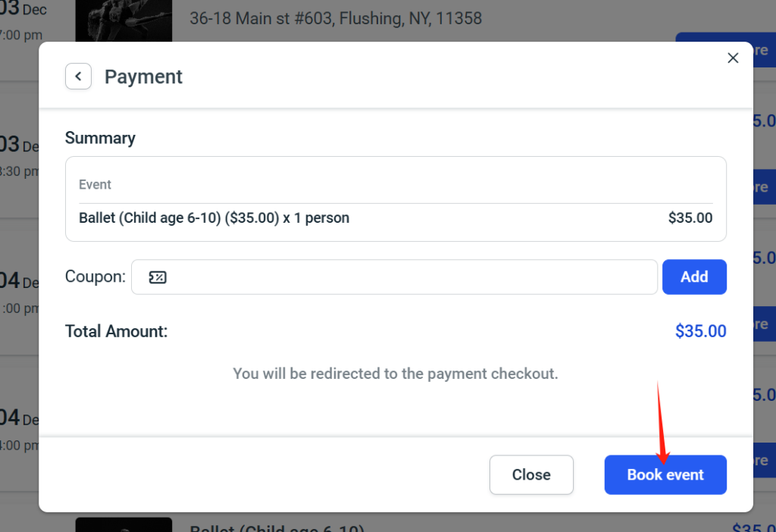Click the Total Amount label
Viewport: 776px width, 532px height.
[x=116, y=331]
